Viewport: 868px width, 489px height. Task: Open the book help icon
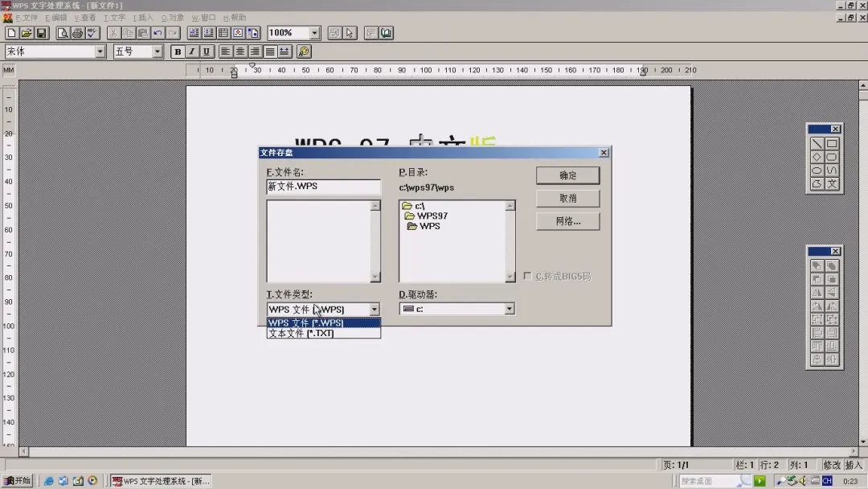point(386,33)
